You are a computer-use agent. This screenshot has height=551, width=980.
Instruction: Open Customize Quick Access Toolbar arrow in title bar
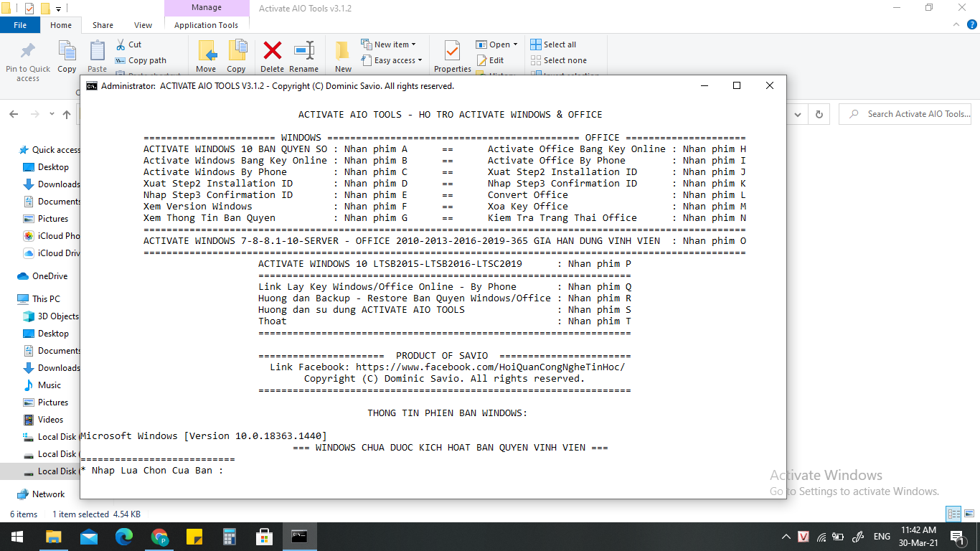coord(58,9)
